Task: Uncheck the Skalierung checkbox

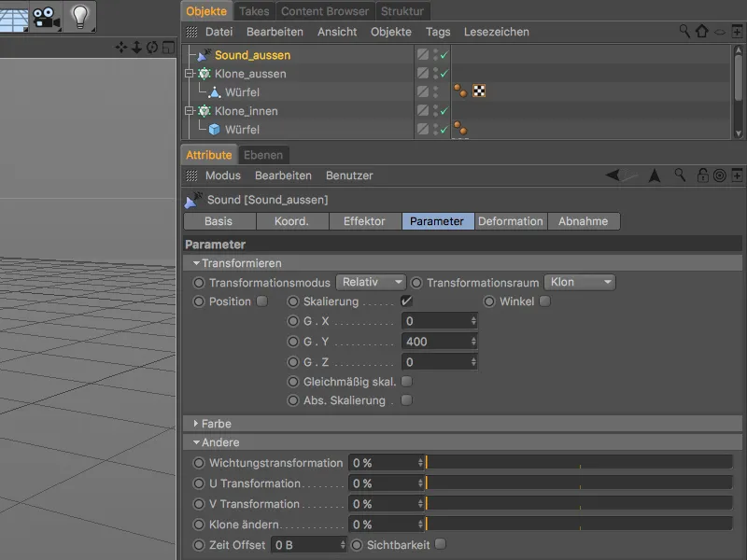Action: 406,301
